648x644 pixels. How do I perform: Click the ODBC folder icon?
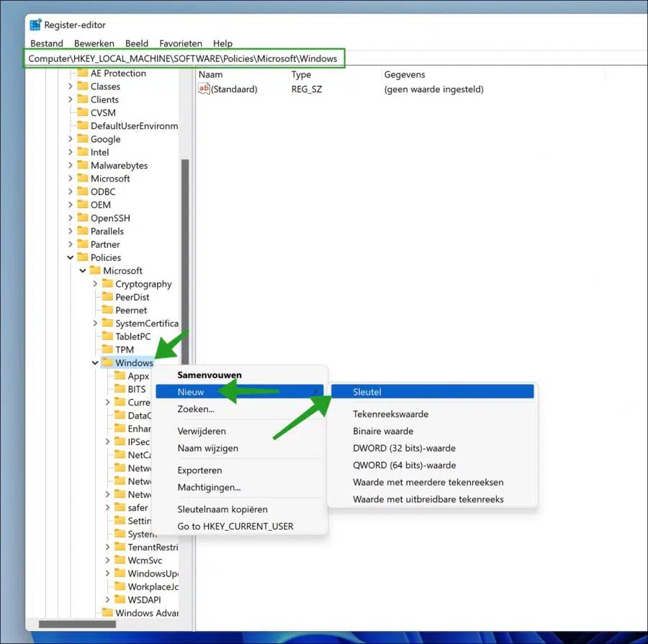coord(83,192)
